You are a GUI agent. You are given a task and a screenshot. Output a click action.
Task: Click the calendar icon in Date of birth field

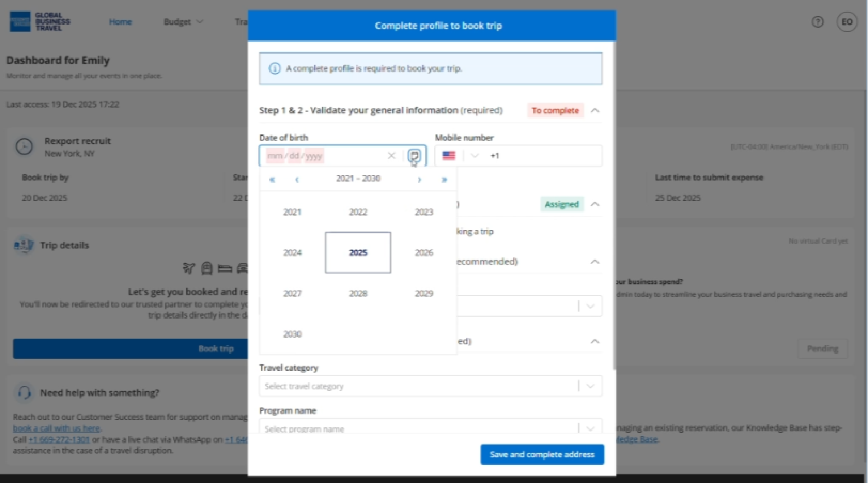[414, 156]
